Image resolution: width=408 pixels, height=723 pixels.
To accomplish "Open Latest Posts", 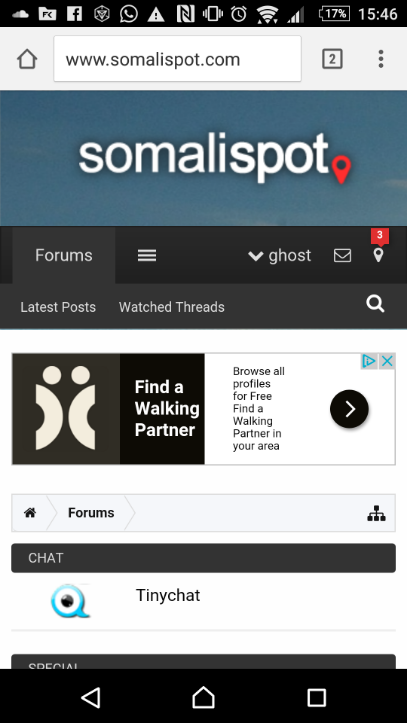I will pyautogui.click(x=58, y=307).
